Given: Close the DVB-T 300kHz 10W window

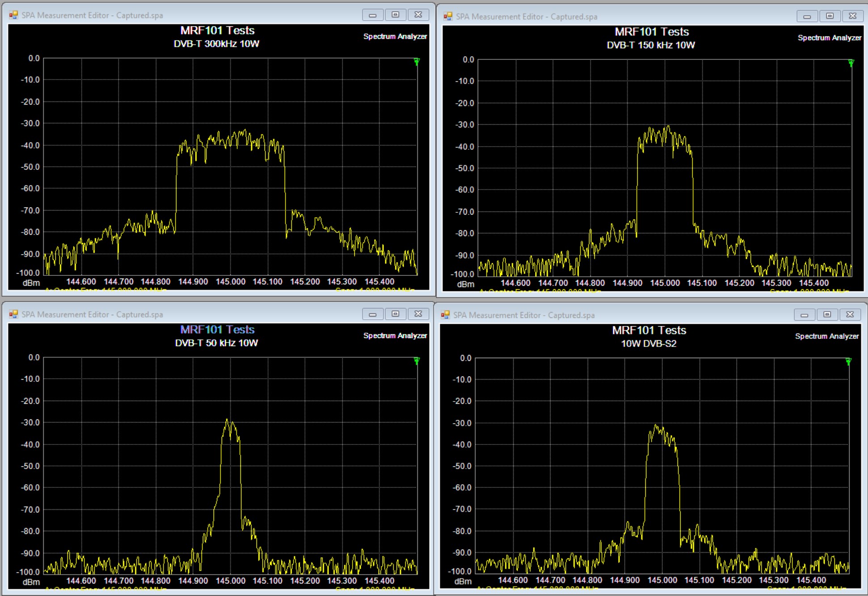Looking at the screenshot, I should (x=418, y=15).
